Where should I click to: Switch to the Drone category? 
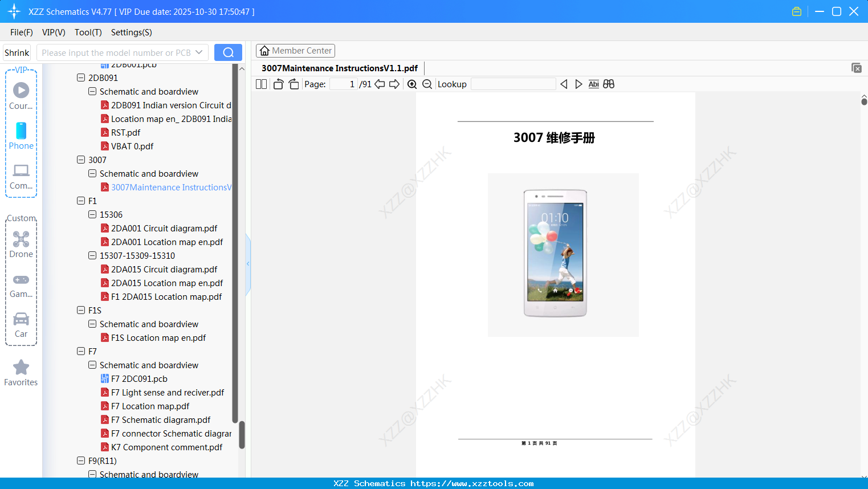point(21,244)
